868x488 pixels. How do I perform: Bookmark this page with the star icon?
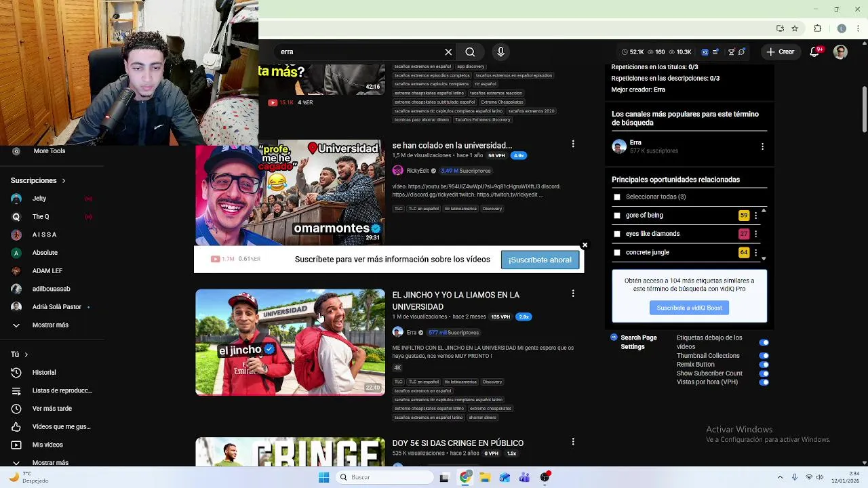pos(795,28)
